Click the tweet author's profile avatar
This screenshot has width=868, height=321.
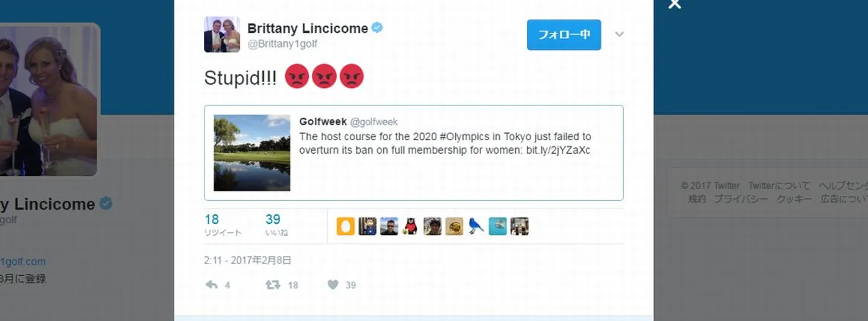(x=222, y=35)
